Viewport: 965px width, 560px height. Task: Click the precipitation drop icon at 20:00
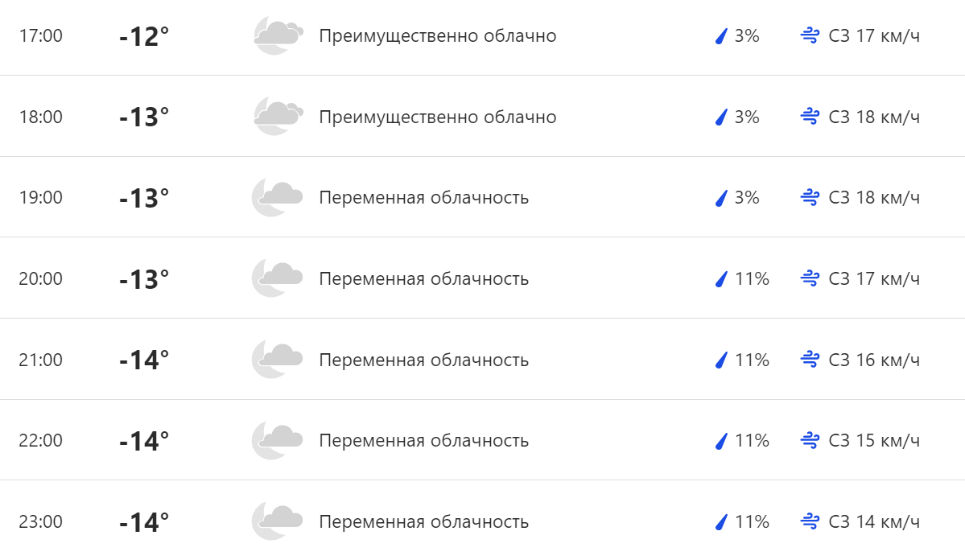(721, 279)
